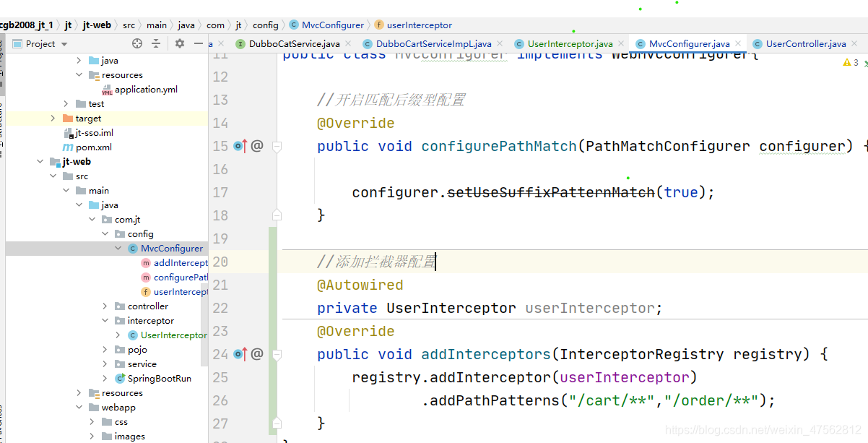Collapse the com.jt package
The height and width of the screenshot is (443, 868).
tap(92, 220)
